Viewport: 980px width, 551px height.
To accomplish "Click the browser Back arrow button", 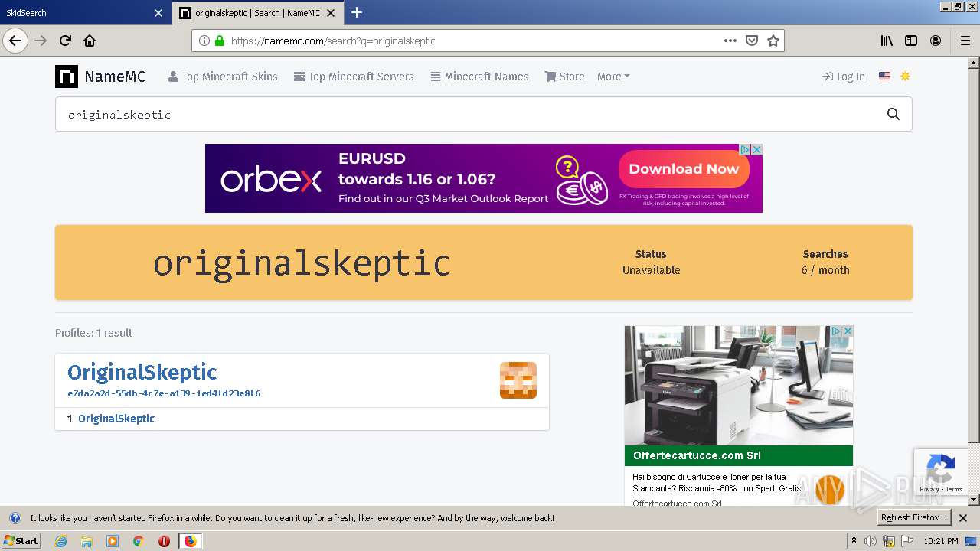I will pyautogui.click(x=15, y=41).
